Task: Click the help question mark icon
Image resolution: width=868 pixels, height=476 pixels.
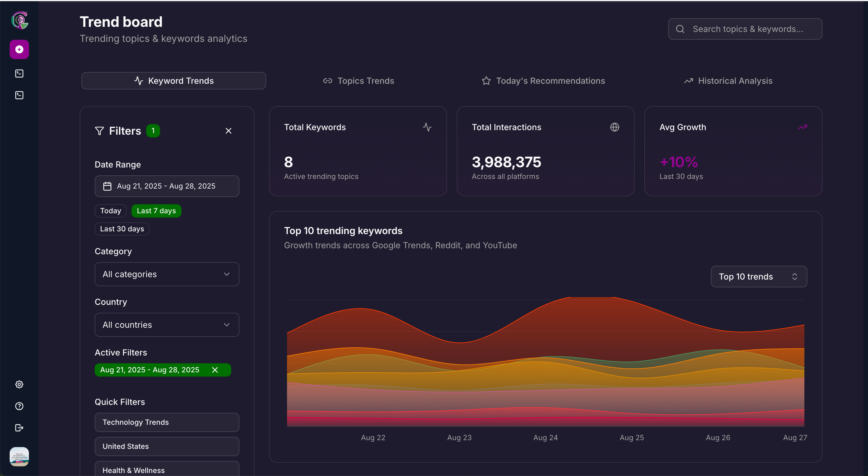Action: 19,406
